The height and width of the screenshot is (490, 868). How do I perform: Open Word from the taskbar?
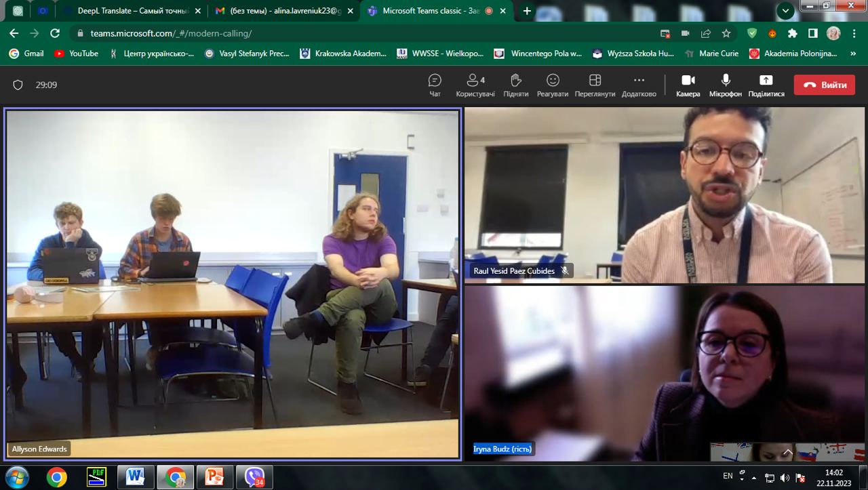(x=136, y=477)
